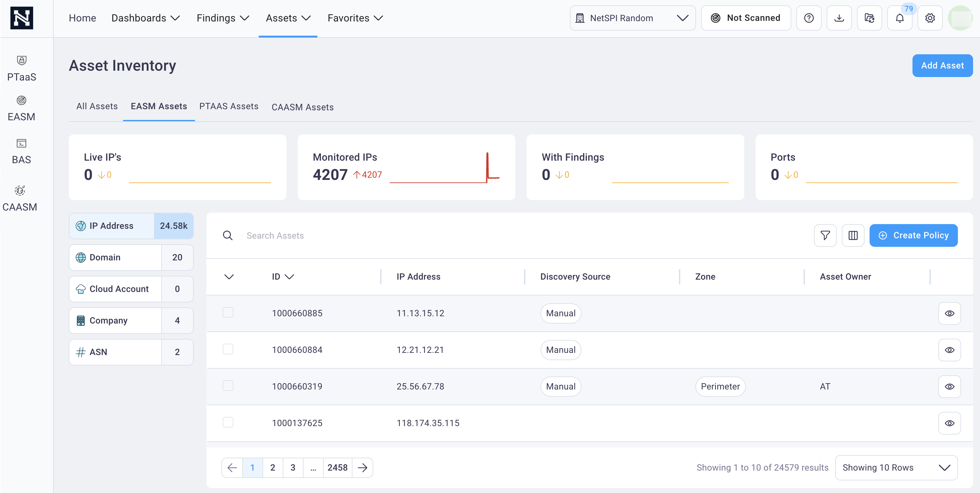
Task: Switch to CAASM Assets tab
Action: [x=303, y=107]
